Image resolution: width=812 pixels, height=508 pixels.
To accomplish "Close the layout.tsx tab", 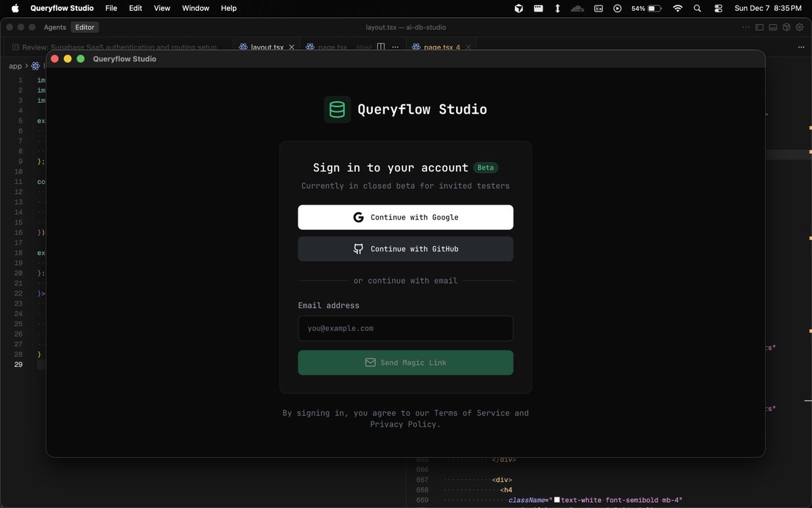I will (x=292, y=47).
